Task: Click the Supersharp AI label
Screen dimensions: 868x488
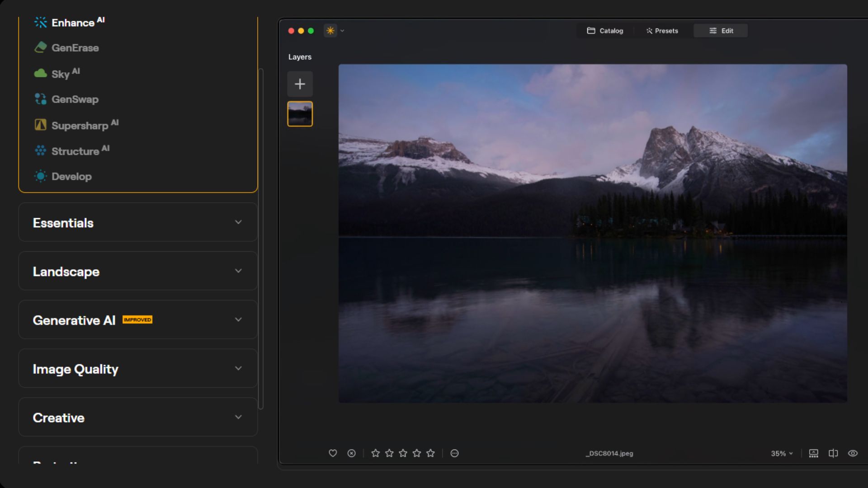Action: click(85, 125)
